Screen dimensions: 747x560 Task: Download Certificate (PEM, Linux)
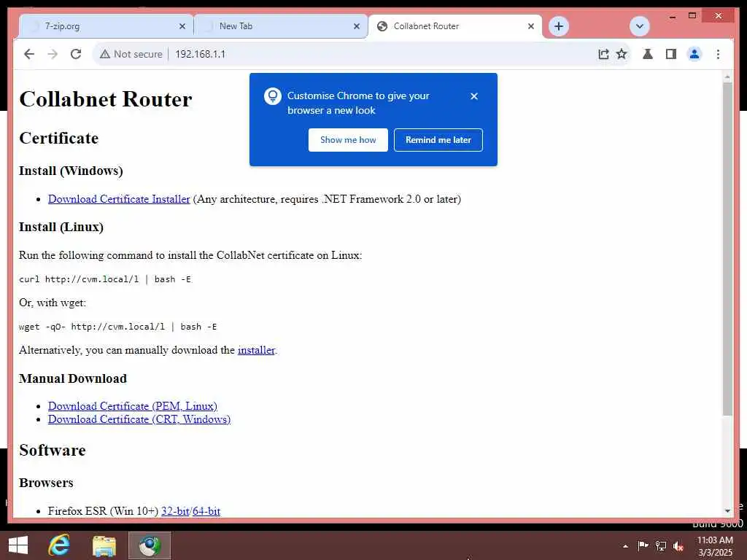[x=133, y=406]
